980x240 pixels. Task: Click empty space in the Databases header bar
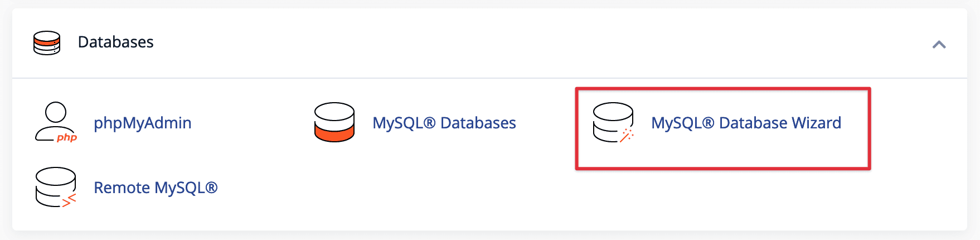(502, 43)
